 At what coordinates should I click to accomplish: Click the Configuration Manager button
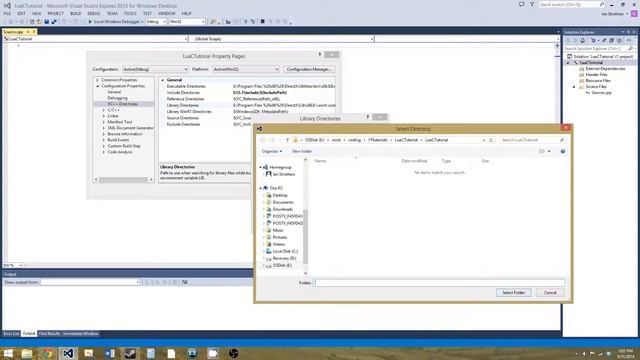[x=309, y=69]
